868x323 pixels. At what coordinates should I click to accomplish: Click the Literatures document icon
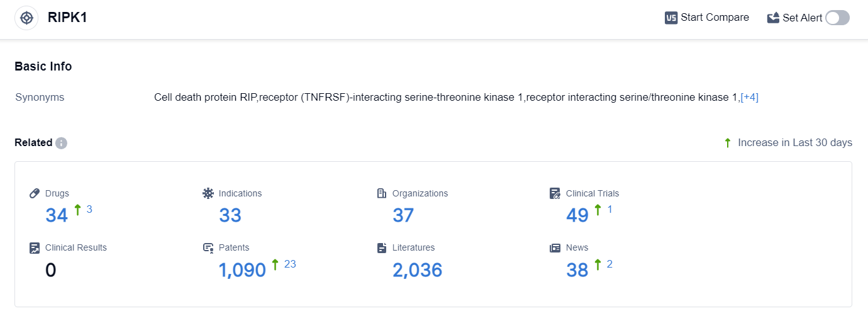pyautogui.click(x=382, y=248)
